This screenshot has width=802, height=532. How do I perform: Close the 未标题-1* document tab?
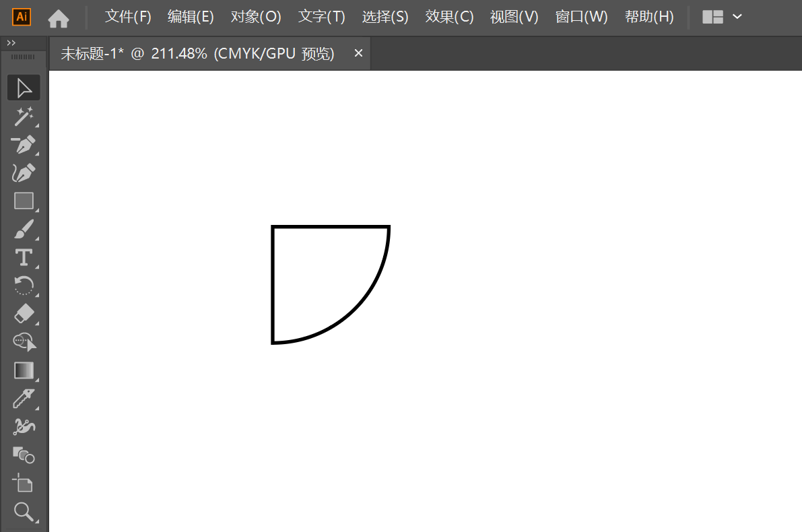(358, 53)
